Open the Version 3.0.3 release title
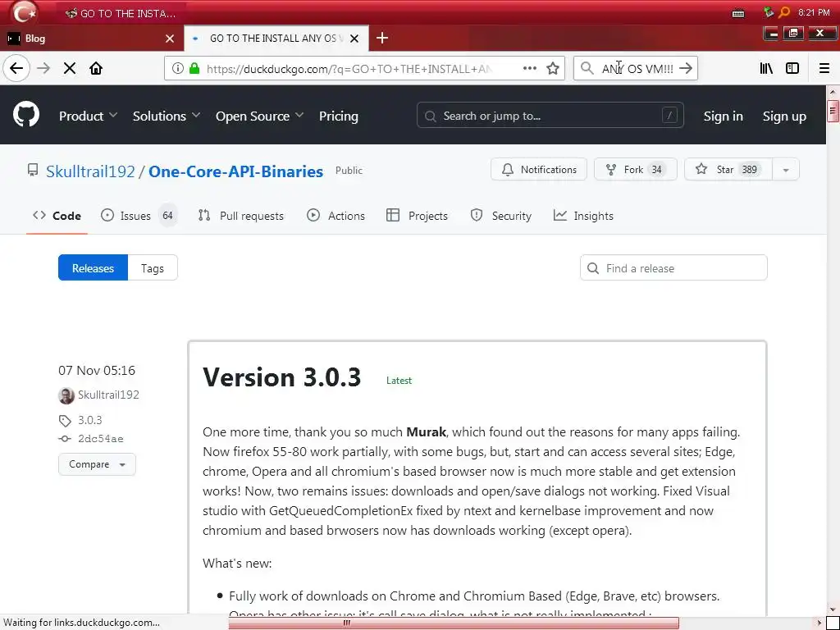Image resolution: width=840 pixels, height=630 pixels. click(x=282, y=377)
